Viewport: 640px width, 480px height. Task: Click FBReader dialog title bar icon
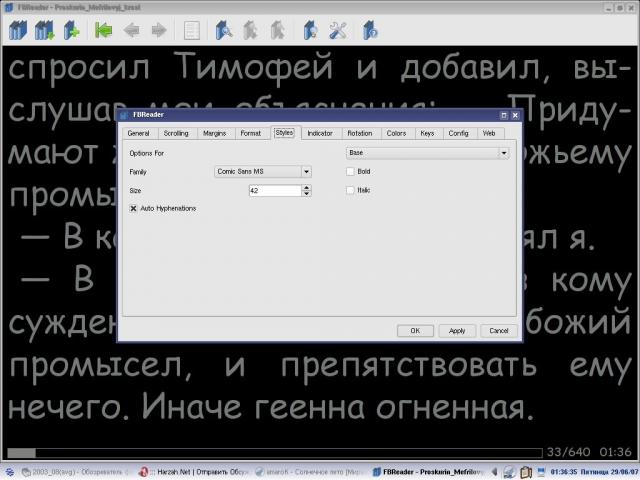click(124, 115)
